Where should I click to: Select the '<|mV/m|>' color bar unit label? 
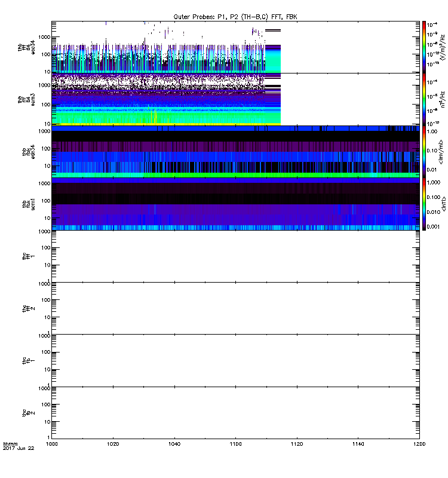point(440,152)
